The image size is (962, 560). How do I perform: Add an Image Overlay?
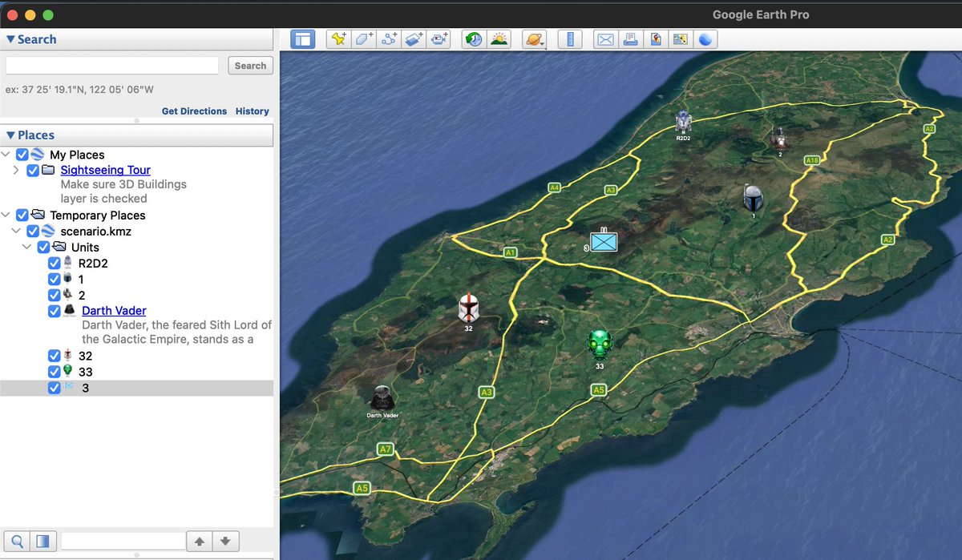(413, 38)
